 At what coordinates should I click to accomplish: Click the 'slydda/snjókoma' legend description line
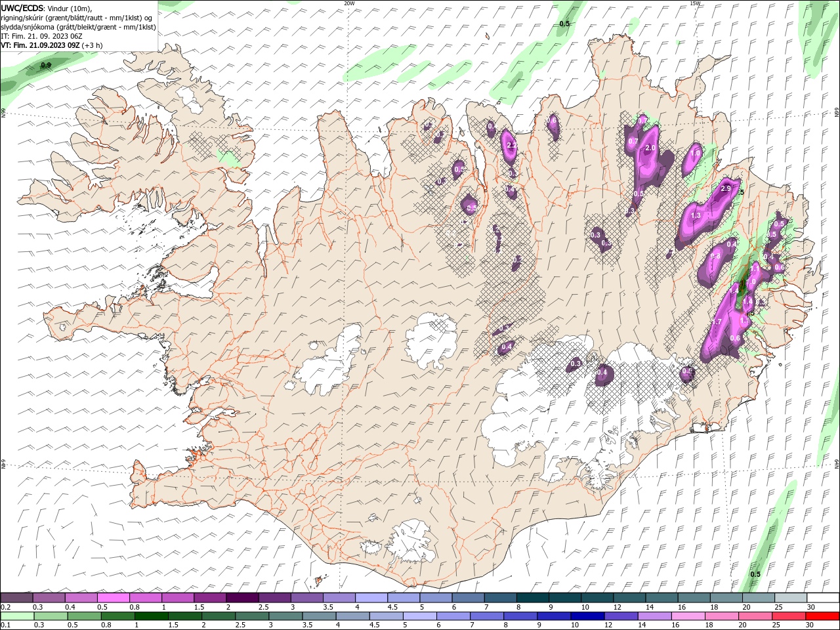point(78,27)
